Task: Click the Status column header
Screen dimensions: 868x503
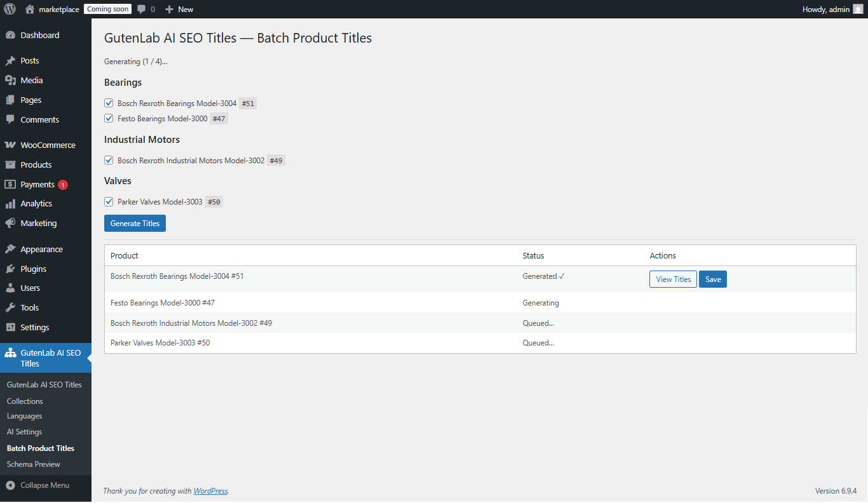Action: pyautogui.click(x=533, y=255)
